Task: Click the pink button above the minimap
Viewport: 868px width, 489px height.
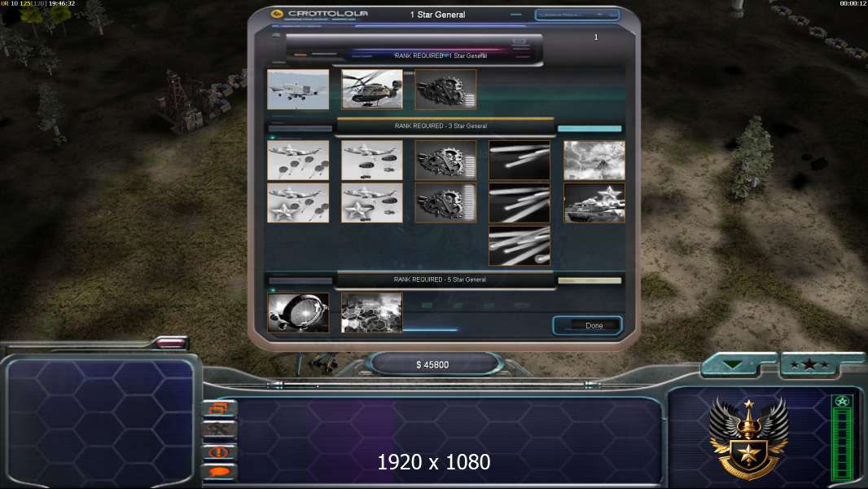Action: 171,343
